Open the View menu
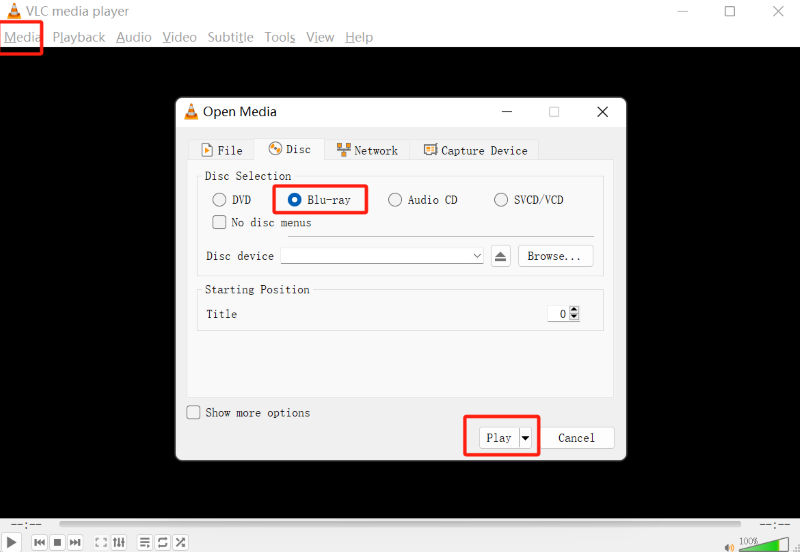The image size is (800, 552). click(x=320, y=37)
